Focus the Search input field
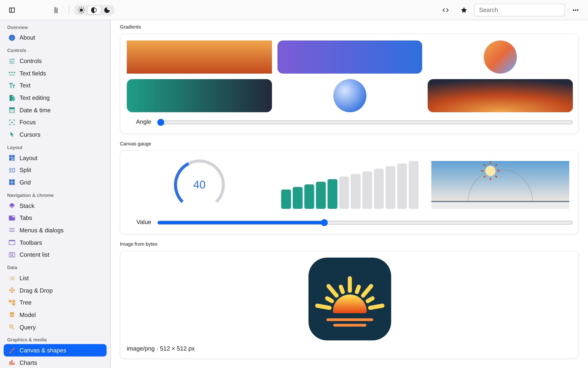Viewport: 588px width, 368px height. click(519, 10)
